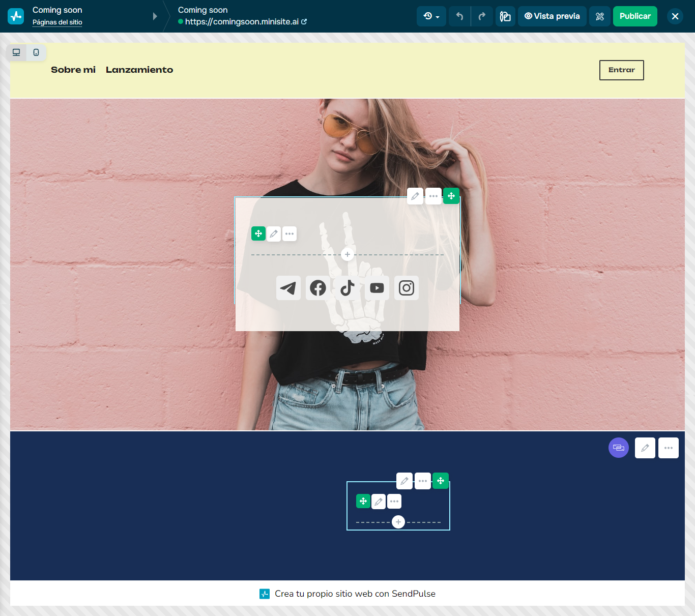Expand the version history dropdown
This screenshot has height=616, width=695.
click(x=431, y=16)
